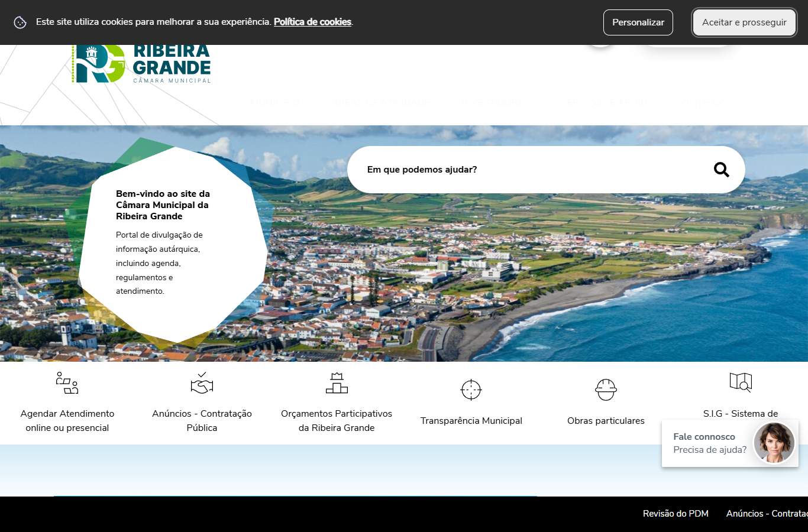Click the crosshair Transparência icon

[471, 390]
